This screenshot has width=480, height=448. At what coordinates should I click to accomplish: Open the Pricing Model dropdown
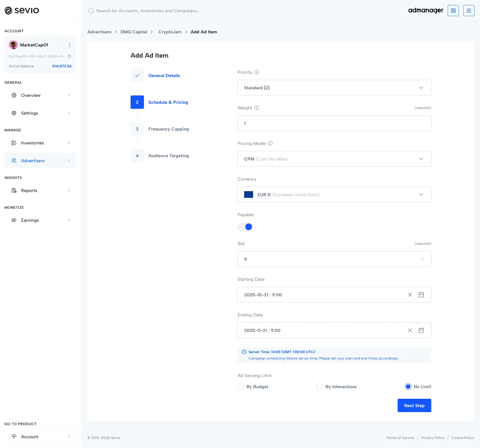(334, 159)
